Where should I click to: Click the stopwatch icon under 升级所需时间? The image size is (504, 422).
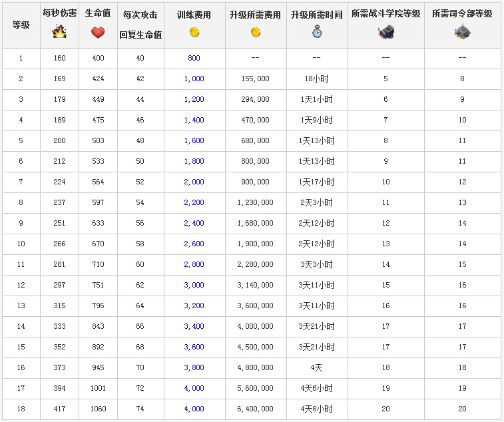pos(317,31)
